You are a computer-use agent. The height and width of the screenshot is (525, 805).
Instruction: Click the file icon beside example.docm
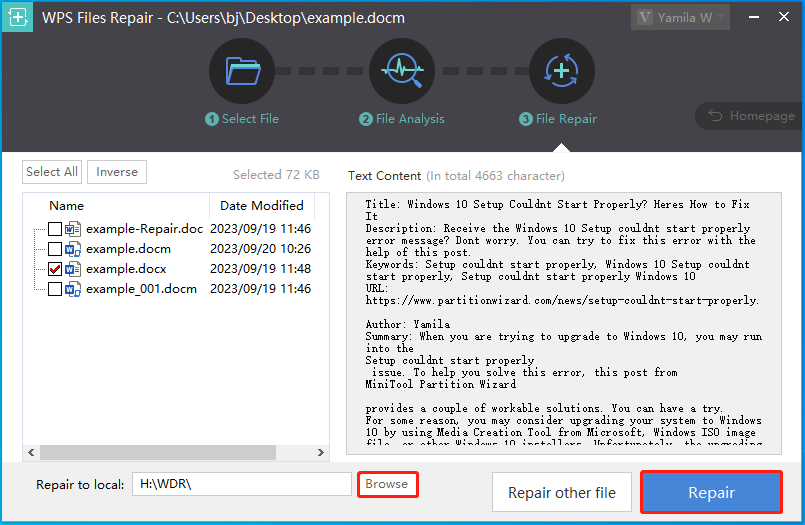pyautogui.click(x=72, y=249)
